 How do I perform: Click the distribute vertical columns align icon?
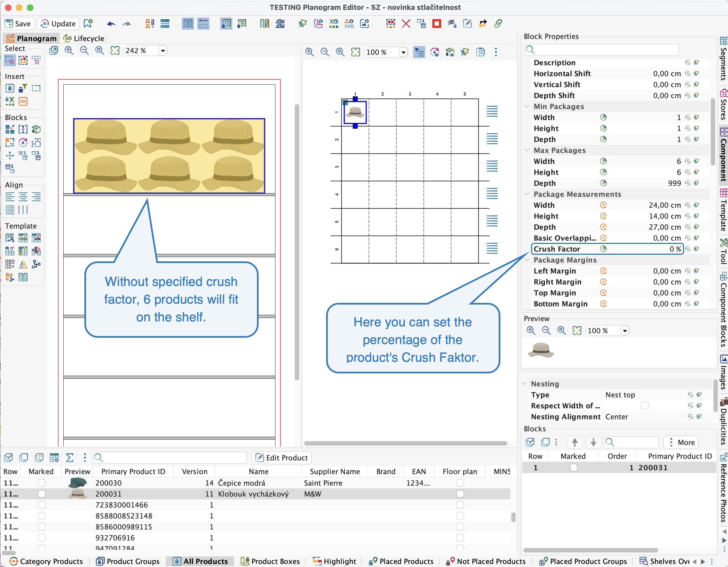point(23,210)
